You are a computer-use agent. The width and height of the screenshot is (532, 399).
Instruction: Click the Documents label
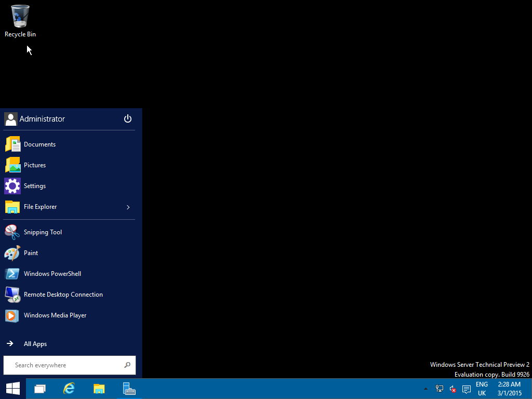tap(39, 144)
